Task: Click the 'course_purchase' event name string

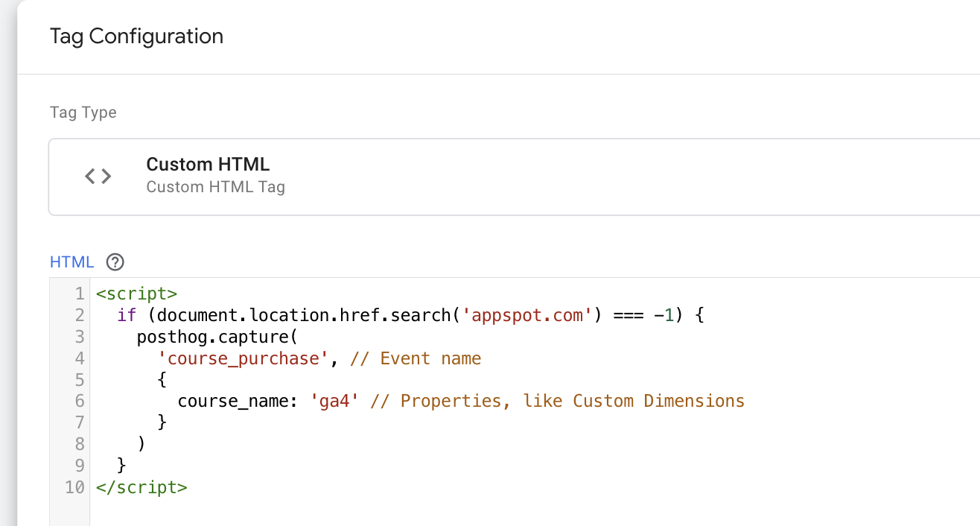Action: [x=244, y=358]
